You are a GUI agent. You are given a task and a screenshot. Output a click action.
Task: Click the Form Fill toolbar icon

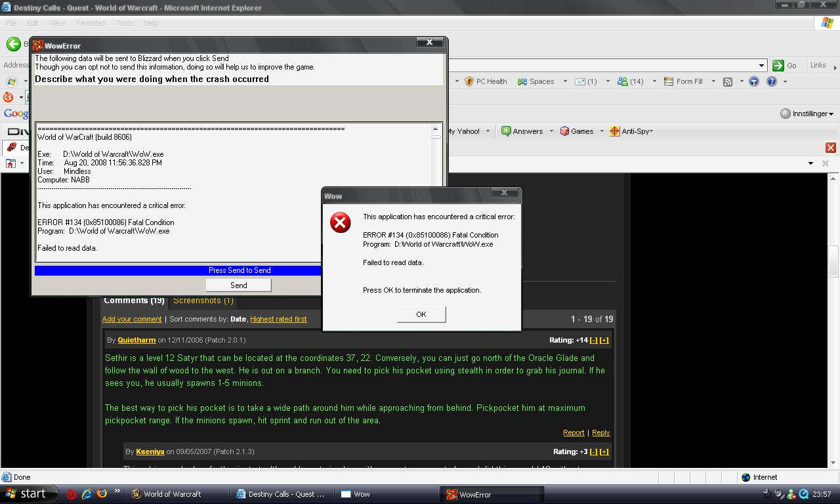(x=669, y=81)
